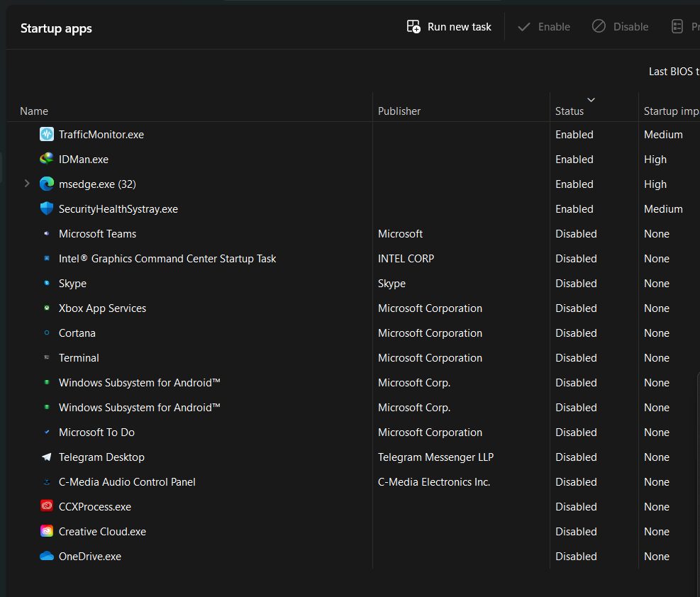Viewport: 700px width, 597px height.
Task: Click the Disable button
Action: pyautogui.click(x=620, y=26)
